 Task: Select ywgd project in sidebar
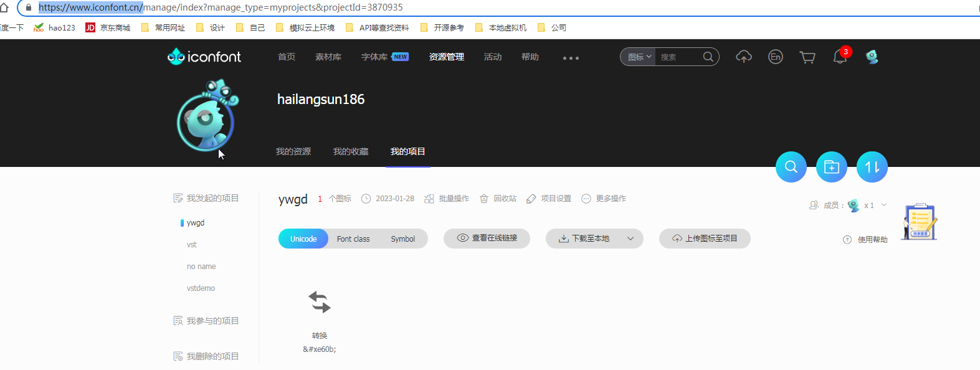(196, 222)
